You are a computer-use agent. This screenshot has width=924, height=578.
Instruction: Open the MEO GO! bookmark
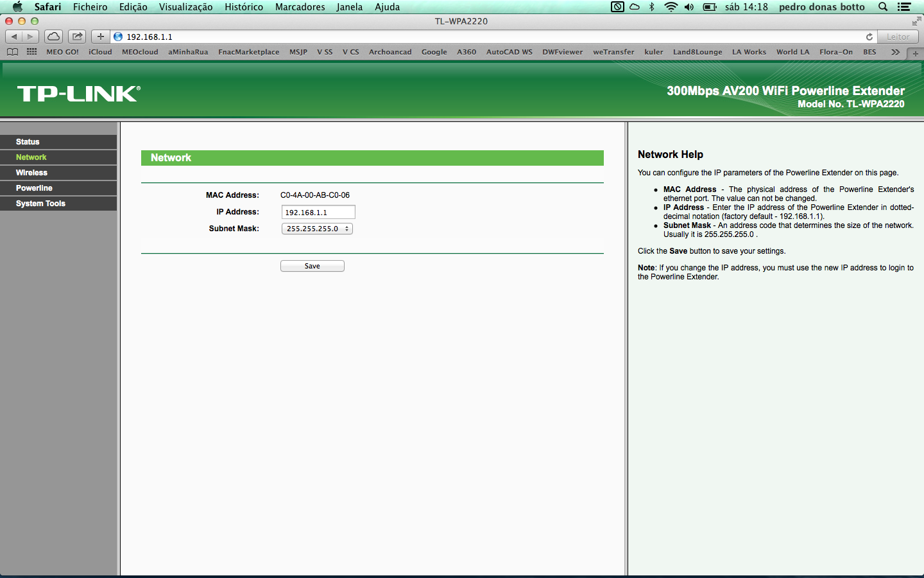pos(63,52)
